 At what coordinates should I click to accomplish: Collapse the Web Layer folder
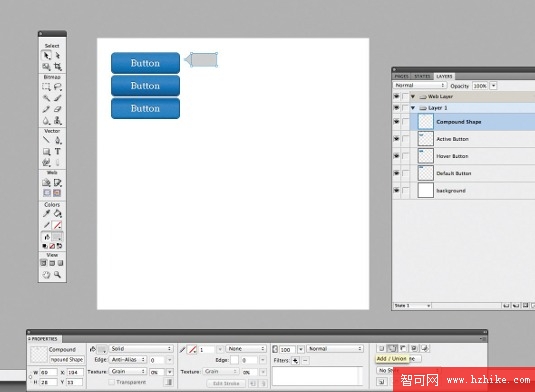[413, 97]
